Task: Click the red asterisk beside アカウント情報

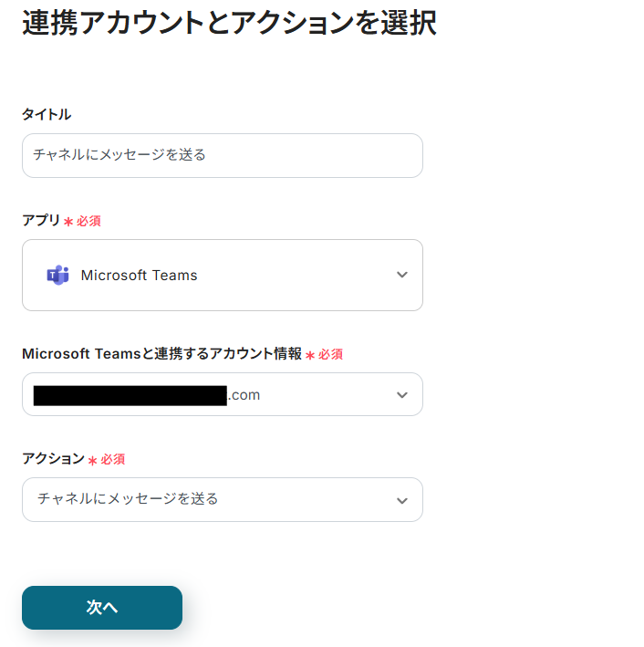Action: point(310,356)
